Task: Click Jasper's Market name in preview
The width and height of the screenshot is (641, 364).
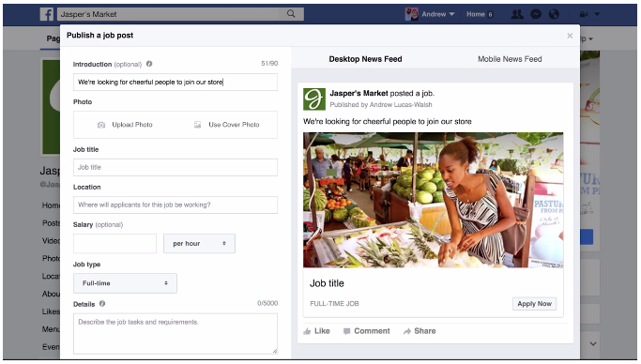Action: tap(359, 94)
